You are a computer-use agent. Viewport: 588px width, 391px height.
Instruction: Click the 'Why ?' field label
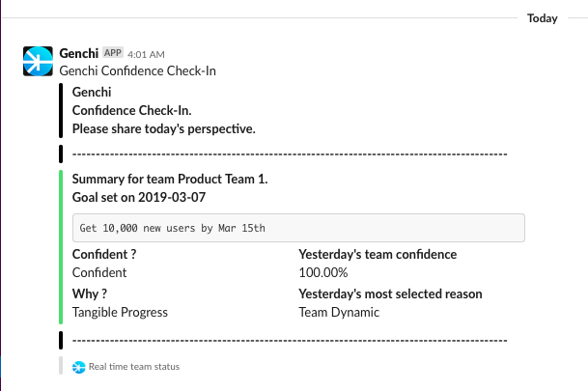(90, 293)
